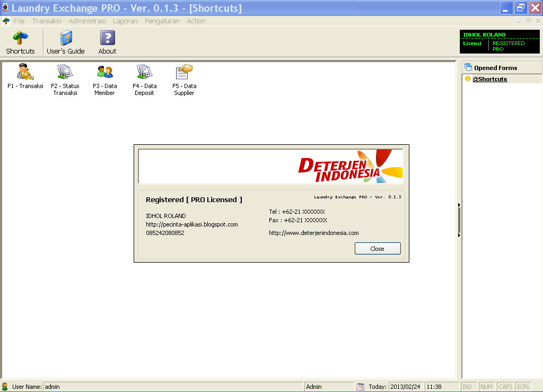The image size is (543, 392).
Task: Click the Fax : +62-21 line
Action: point(298,220)
